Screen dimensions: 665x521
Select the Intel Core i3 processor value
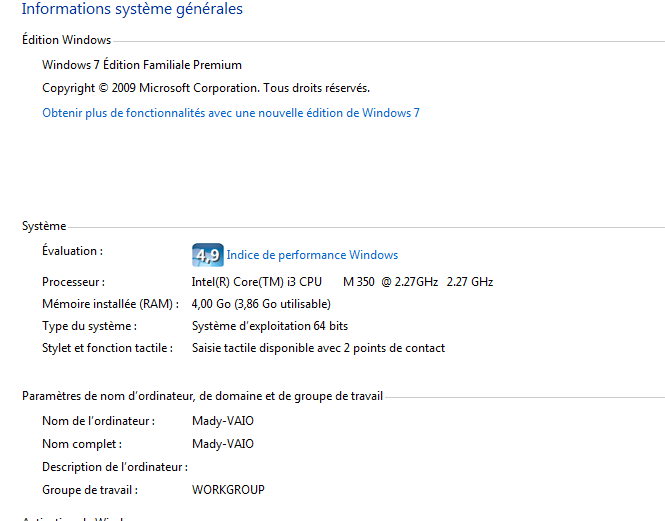tap(342, 282)
